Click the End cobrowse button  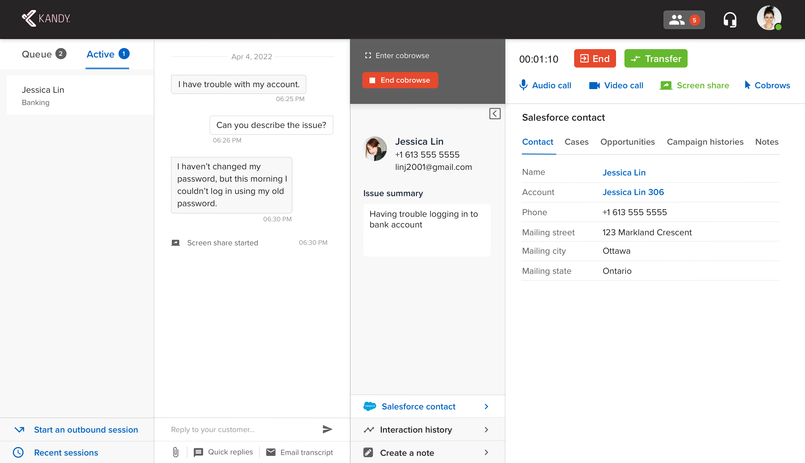[x=400, y=80]
